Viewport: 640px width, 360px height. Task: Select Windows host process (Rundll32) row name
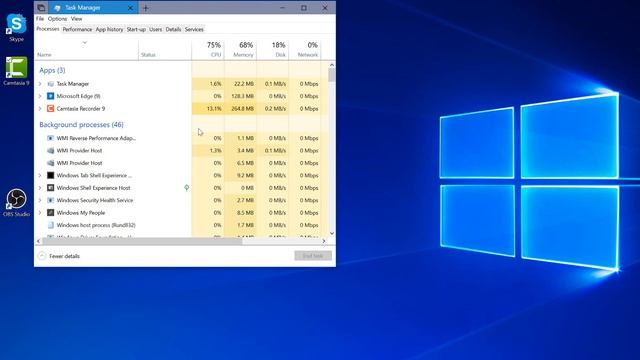[x=96, y=225]
